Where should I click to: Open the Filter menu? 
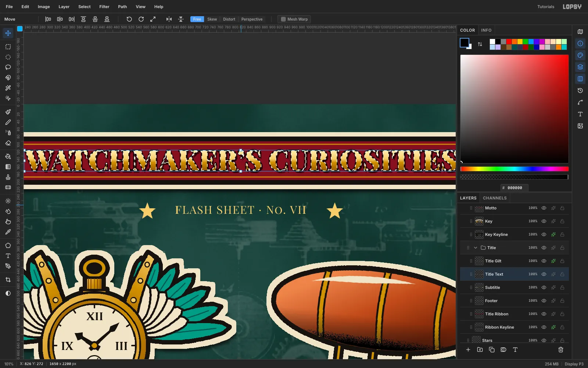104,7
